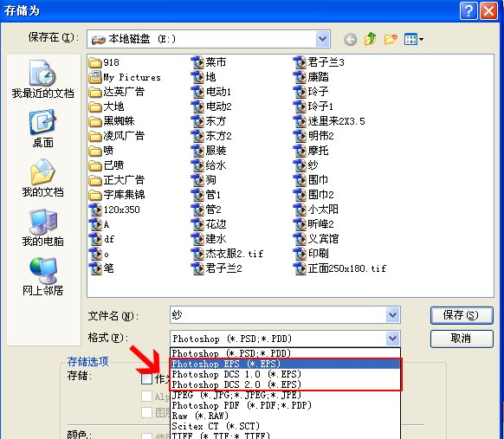
Task: Expand the 保存在 location dropdown
Action: click(322, 39)
